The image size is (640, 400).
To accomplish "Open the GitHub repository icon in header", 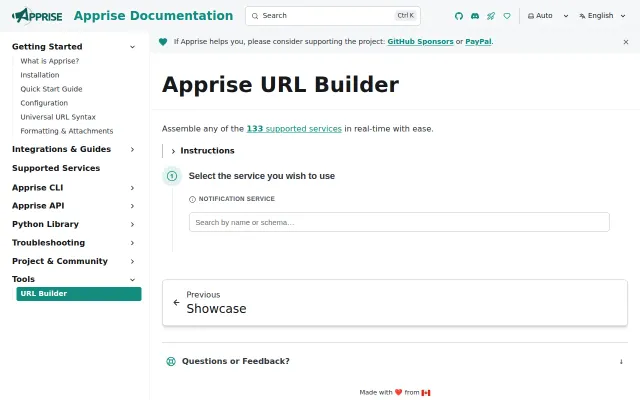I will [x=459, y=16].
